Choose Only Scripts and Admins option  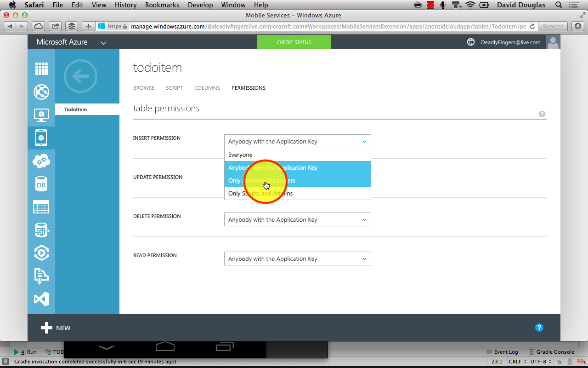point(297,193)
